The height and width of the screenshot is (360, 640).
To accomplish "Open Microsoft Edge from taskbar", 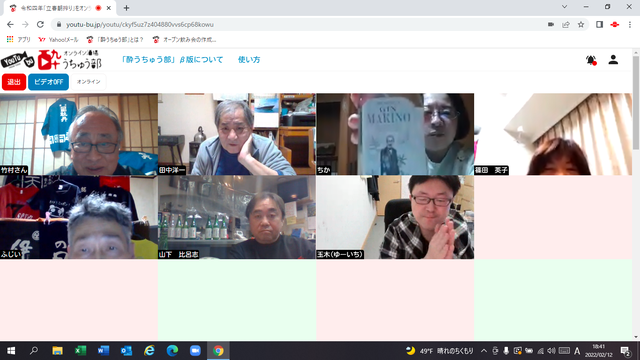I will [x=172, y=351].
